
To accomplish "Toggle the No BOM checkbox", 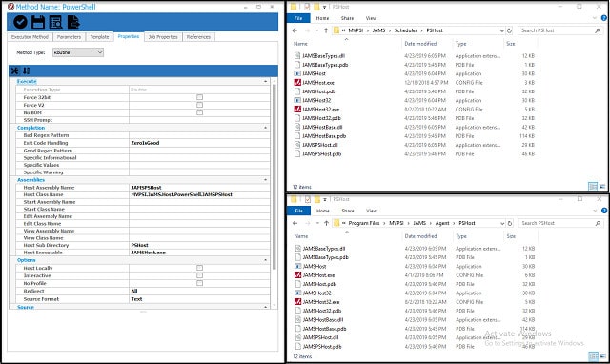I will 199,112.
